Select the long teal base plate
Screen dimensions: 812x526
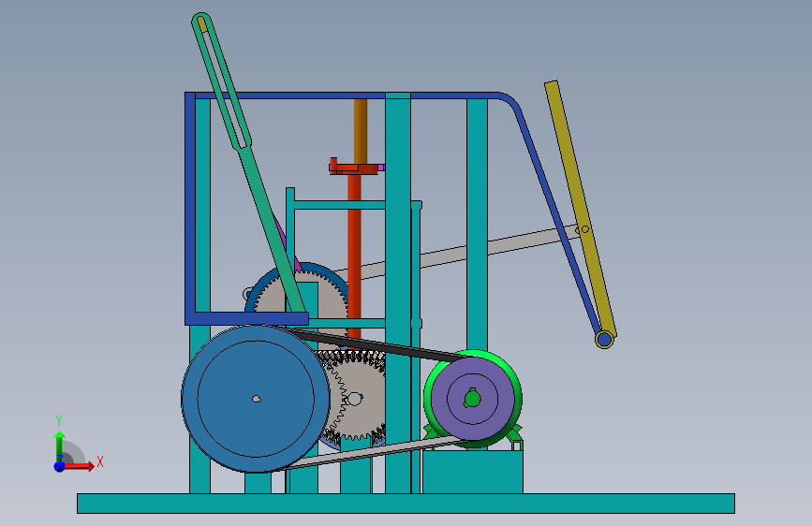click(x=406, y=504)
